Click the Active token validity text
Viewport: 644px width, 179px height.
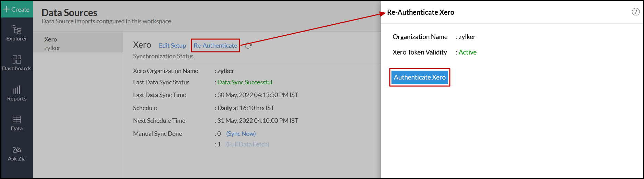click(x=467, y=52)
